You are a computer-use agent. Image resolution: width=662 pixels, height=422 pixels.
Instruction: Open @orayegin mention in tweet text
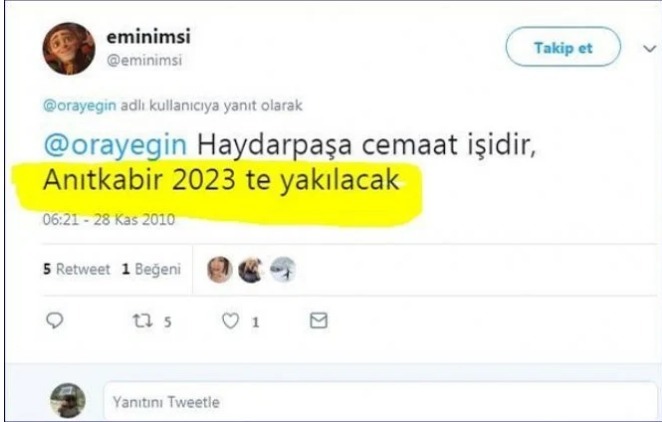[115, 146]
